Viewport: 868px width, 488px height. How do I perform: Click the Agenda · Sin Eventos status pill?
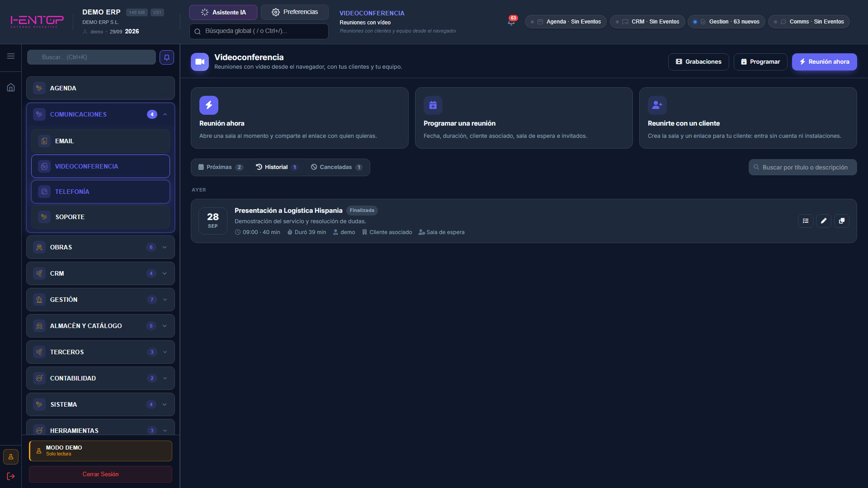[566, 22]
